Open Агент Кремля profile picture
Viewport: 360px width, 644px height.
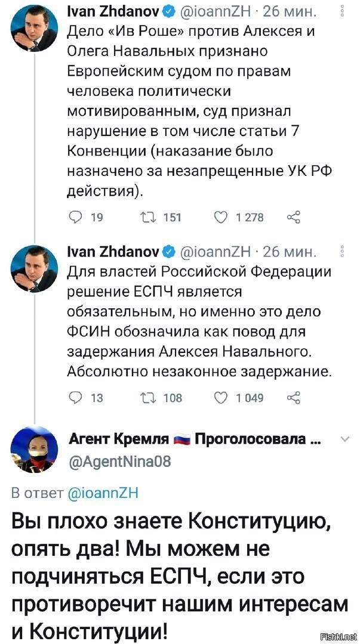(x=34, y=450)
